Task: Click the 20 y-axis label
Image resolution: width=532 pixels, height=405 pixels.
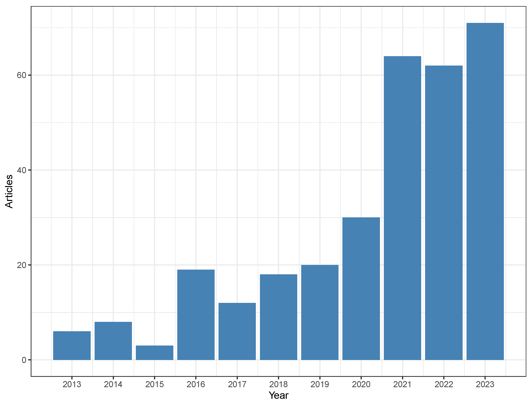Action: point(21,265)
